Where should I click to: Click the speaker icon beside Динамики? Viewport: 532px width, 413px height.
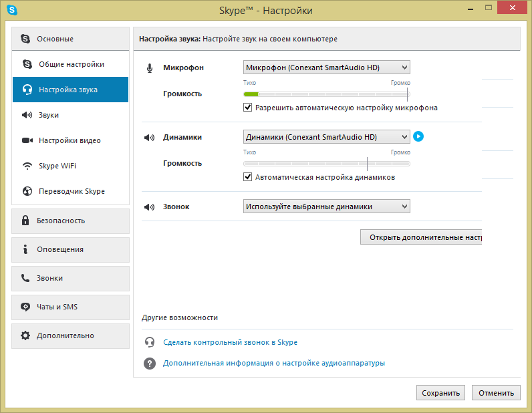point(149,138)
